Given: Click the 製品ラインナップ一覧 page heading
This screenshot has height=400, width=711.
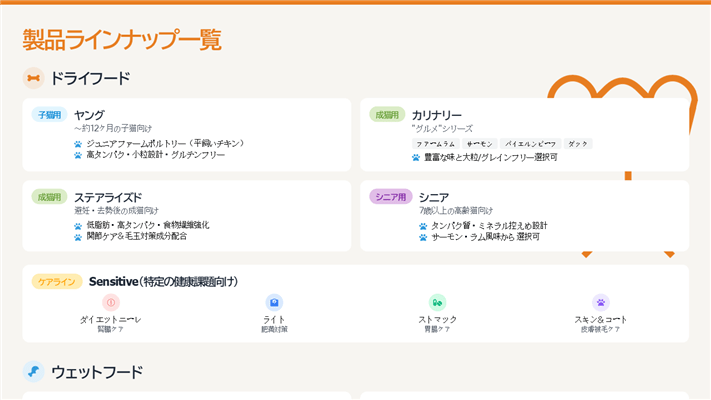Looking at the screenshot, I should [122, 40].
